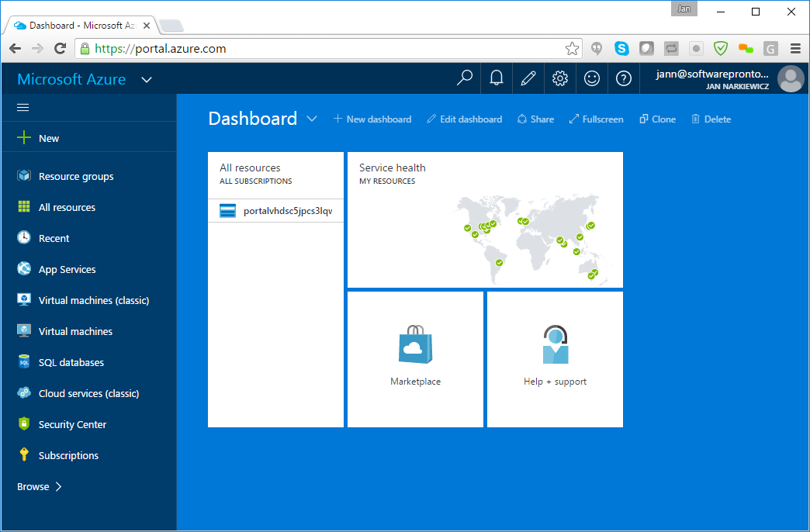Click Virtual machines (classic) monitor icon
The height and width of the screenshot is (532, 810).
pyautogui.click(x=24, y=299)
